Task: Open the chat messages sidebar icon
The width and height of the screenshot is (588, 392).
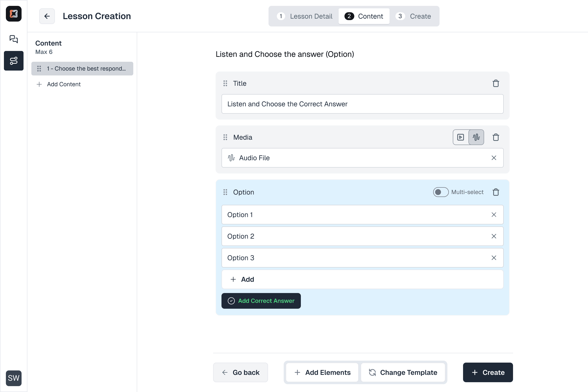Action: click(x=13, y=39)
